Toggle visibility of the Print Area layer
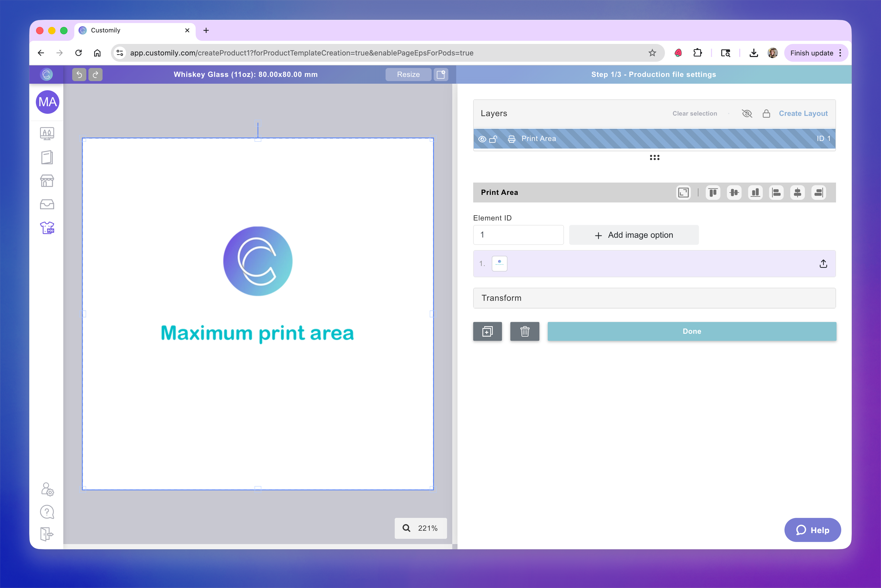Viewport: 881px width, 588px height. (x=482, y=139)
